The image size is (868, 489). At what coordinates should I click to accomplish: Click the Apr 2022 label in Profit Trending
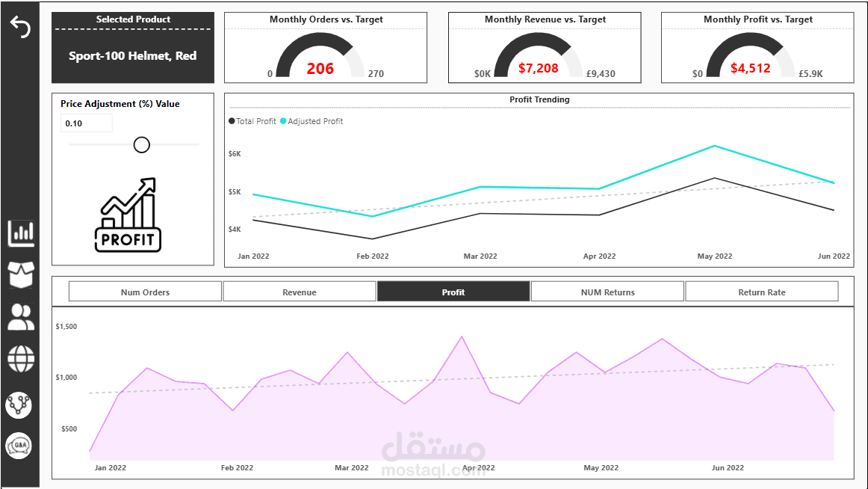coord(600,256)
